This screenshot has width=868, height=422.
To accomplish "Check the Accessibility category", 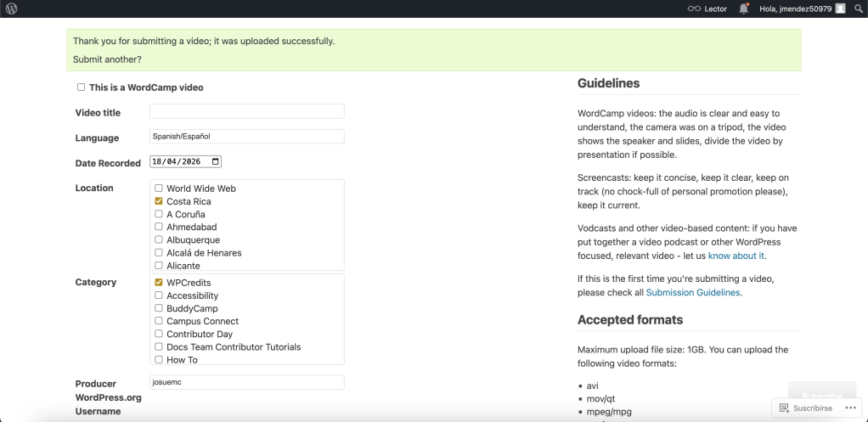I will [x=159, y=295].
